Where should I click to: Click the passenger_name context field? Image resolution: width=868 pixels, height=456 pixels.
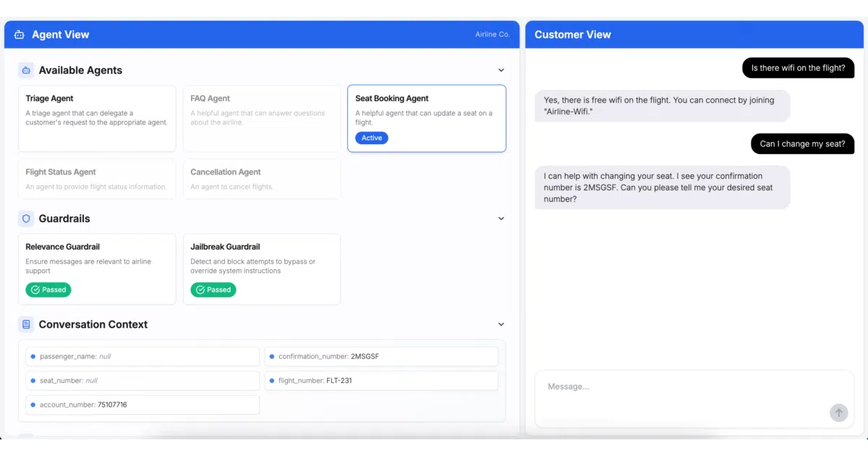(142, 357)
